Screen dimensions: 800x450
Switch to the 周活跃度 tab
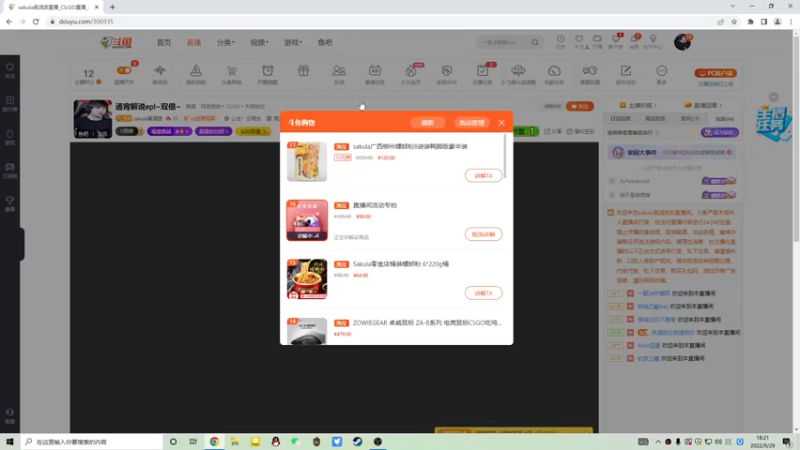pyautogui.click(x=655, y=118)
